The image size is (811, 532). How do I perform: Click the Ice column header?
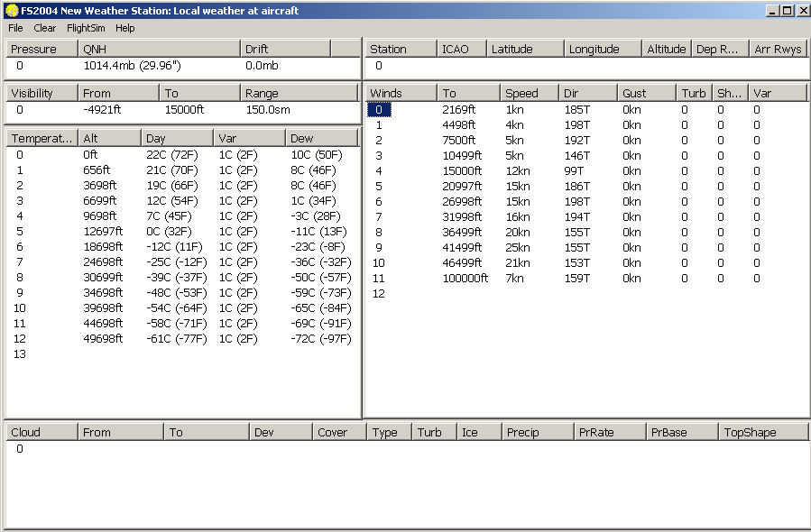[479, 432]
